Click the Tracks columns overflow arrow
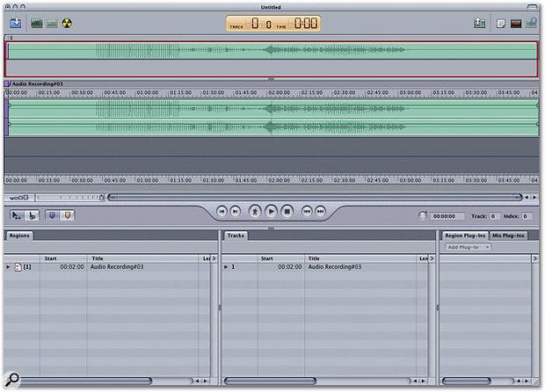545x392 pixels. tap(432, 258)
